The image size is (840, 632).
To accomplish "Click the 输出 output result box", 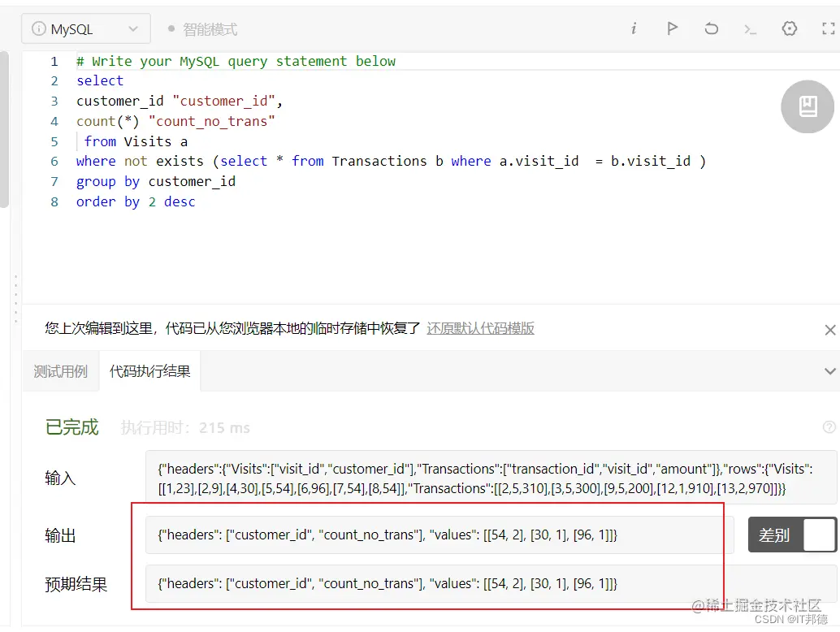I will pyautogui.click(x=439, y=535).
